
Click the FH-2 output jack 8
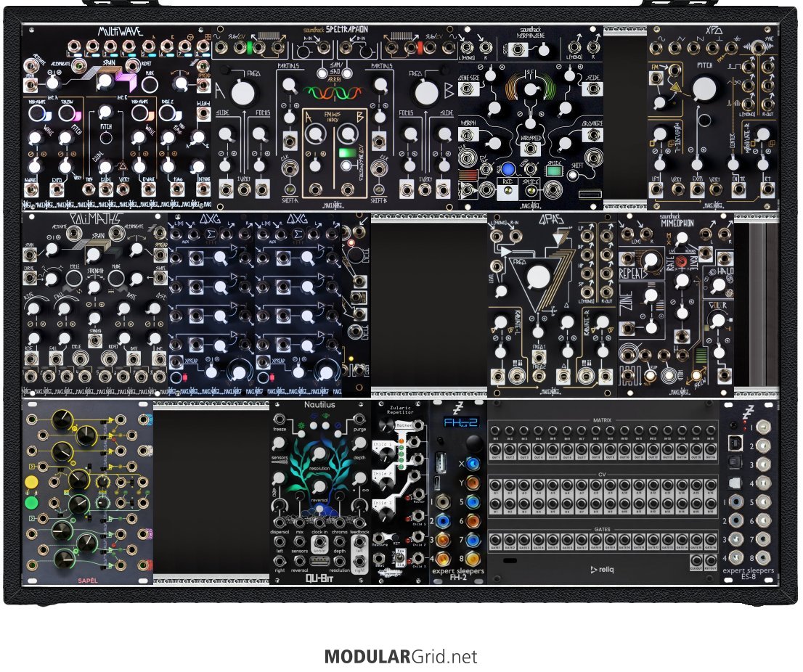[473, 558]
